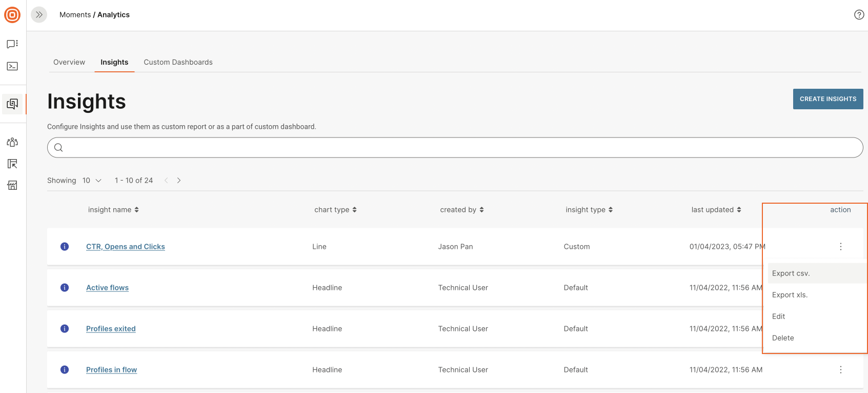Screen dimensions: 868x393
Task: Expand the Showing 10 rows dropdown
Action: click(x=92, y=181)
